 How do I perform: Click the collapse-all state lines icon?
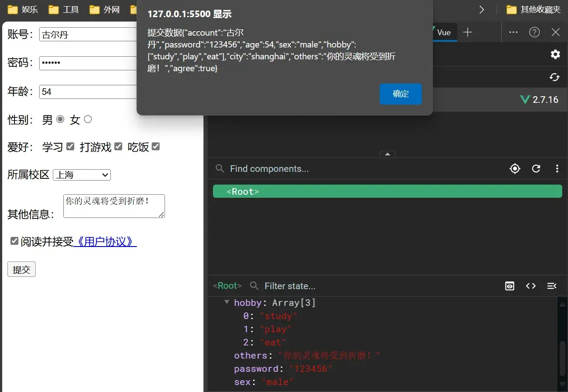[x=552, y=286]
